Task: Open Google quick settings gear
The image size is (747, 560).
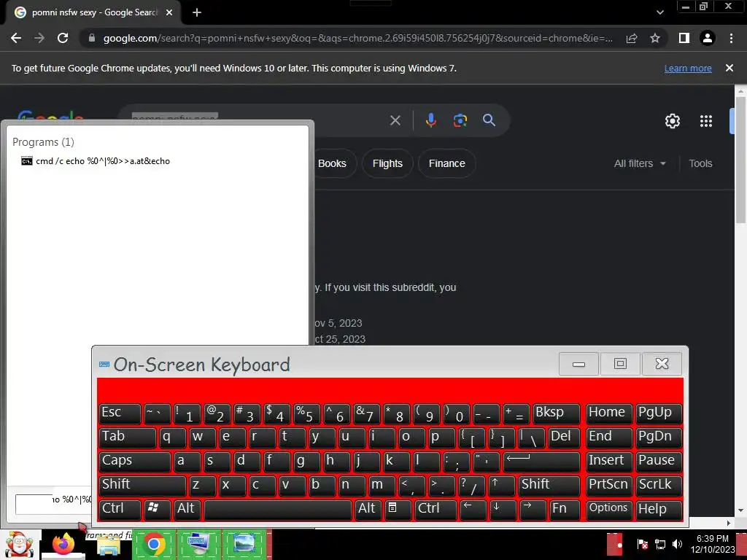Action: 672,121
